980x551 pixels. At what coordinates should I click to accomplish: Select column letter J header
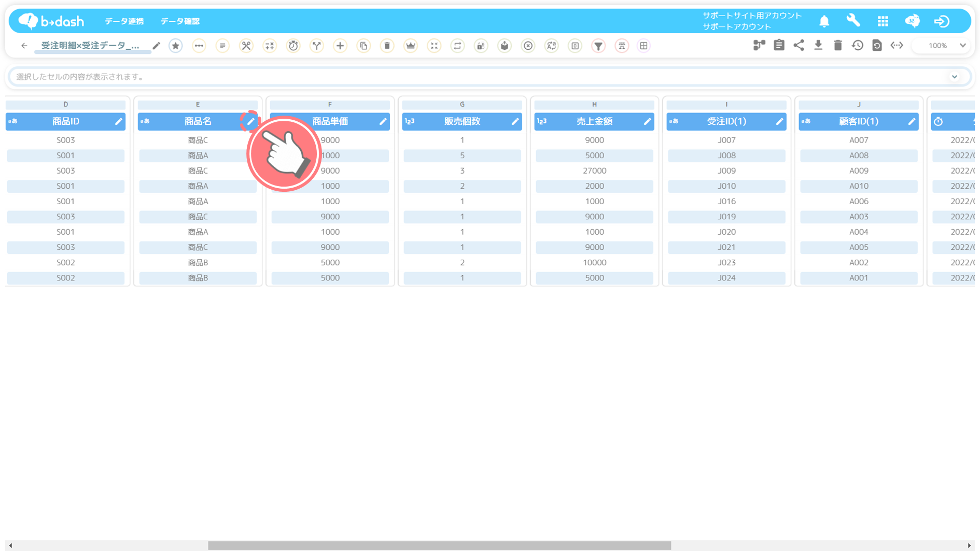pyautogui.click(x=859, y=105)
